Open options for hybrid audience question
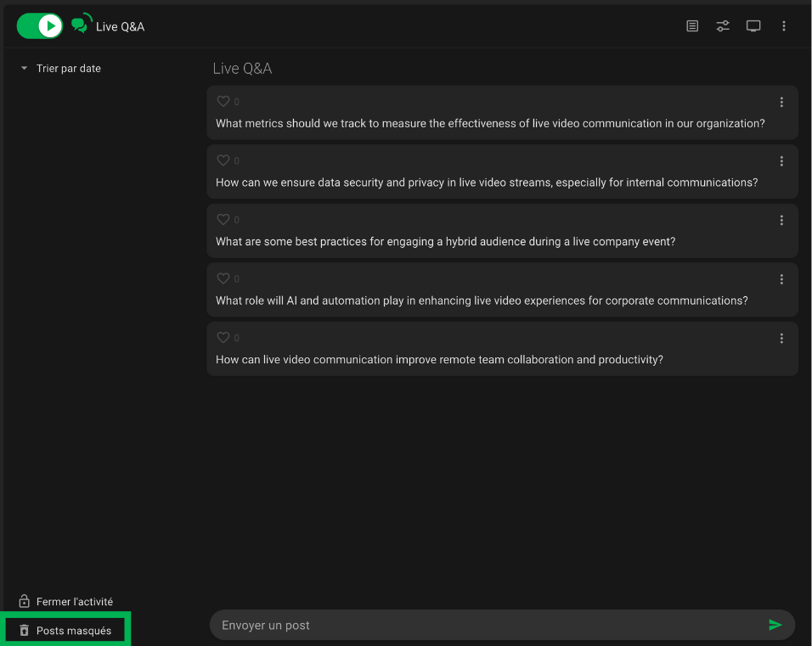812x646 pixels. click(x=781, y=221)
